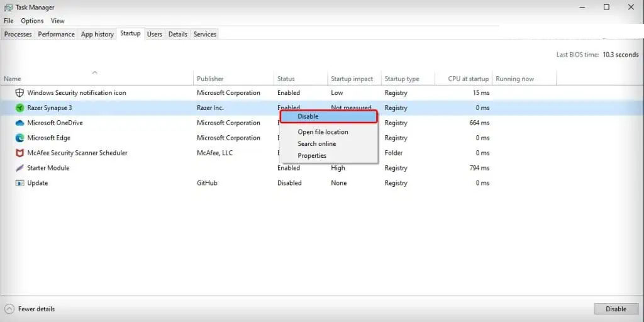Image resolution: width=644 pixels, height=322 pixels.
Task: Click the Microsoft Edge icon
Action: pyautogui.click(x=19, y=138)
